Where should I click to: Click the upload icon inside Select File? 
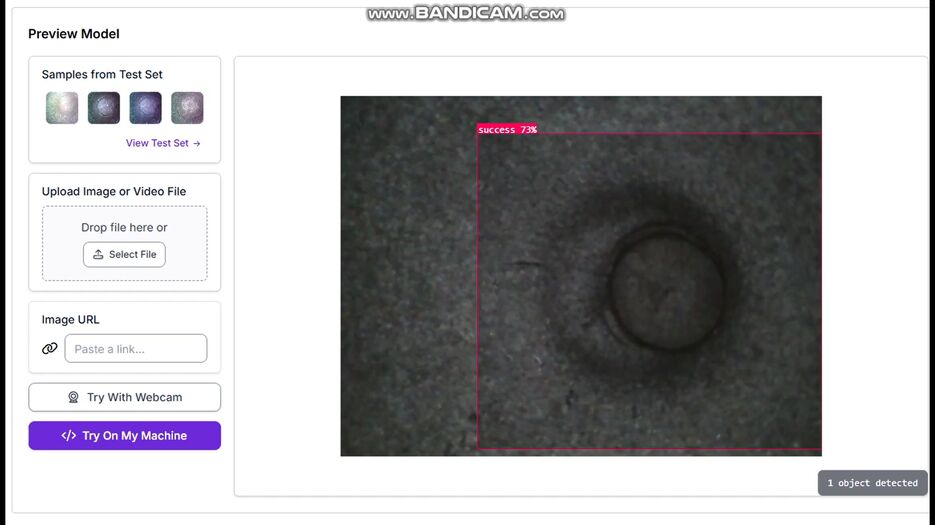[x=98, y=255]
